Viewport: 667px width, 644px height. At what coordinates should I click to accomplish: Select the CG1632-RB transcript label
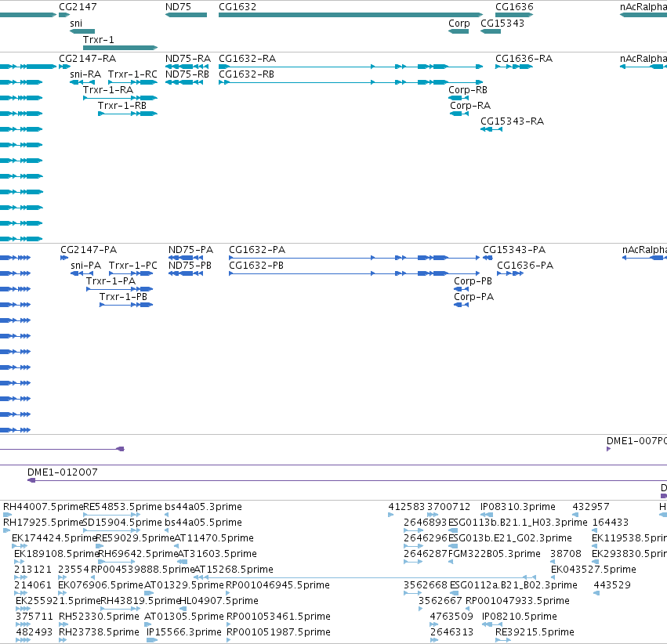click(x=246, y=74)
